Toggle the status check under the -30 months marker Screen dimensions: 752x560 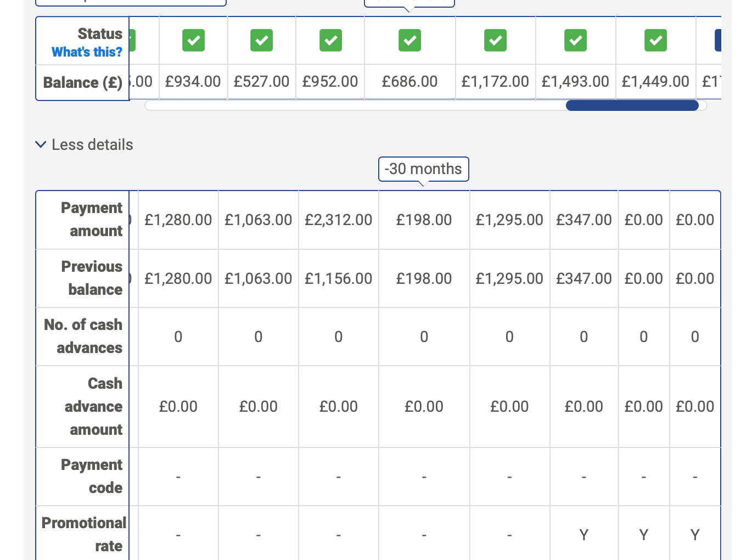point(410,40)
